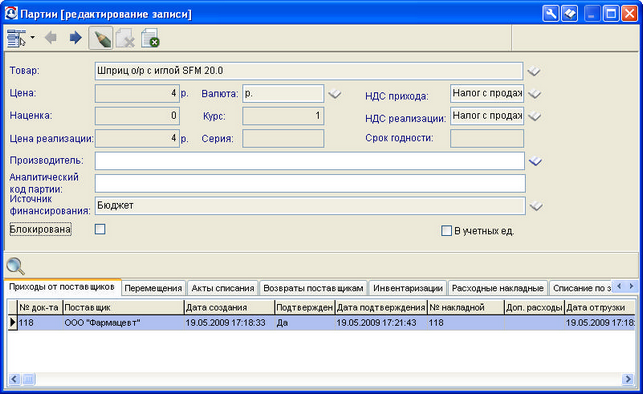
Task: Click the magnifying glass search icon
Action: click(x=16, y=266)
